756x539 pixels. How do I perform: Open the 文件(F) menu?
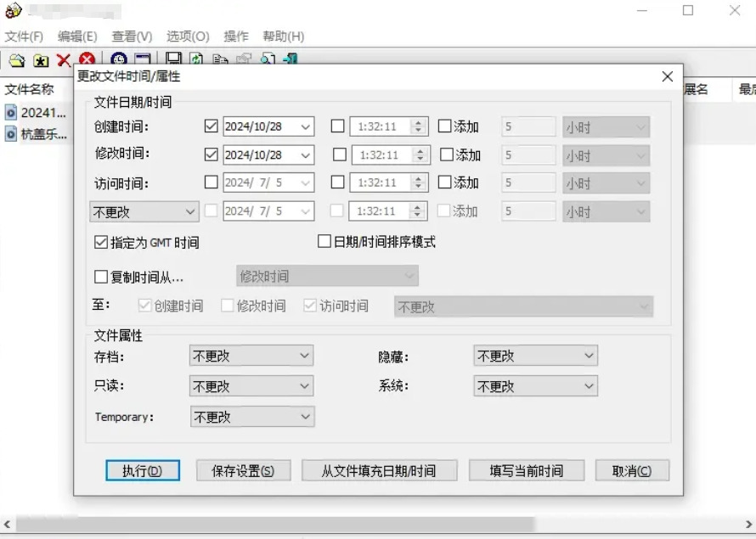pyautogui.click(x=24, y=36)
